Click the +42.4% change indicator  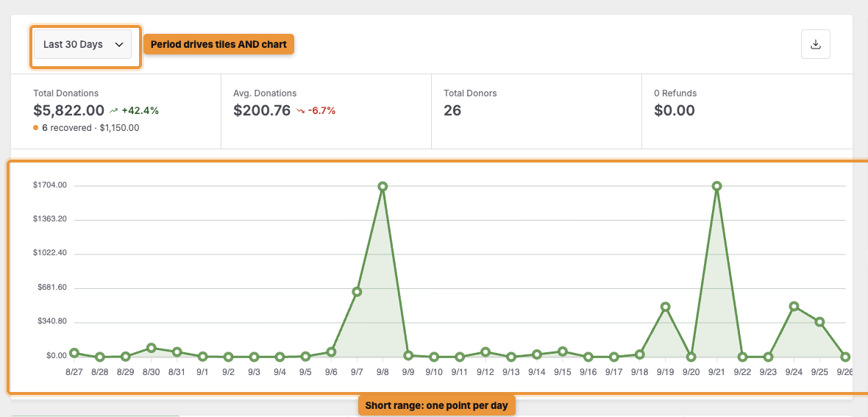pos(140,111)
